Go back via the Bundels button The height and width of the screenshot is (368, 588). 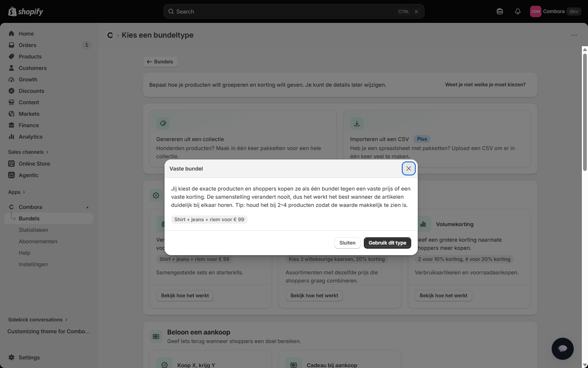(x=160, y=62)
